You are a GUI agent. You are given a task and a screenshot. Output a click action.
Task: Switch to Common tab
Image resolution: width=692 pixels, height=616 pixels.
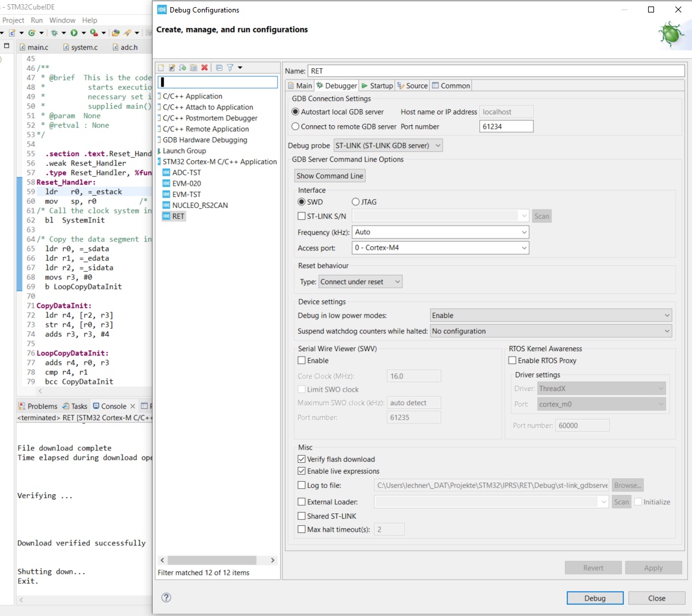tap(450, 85)
